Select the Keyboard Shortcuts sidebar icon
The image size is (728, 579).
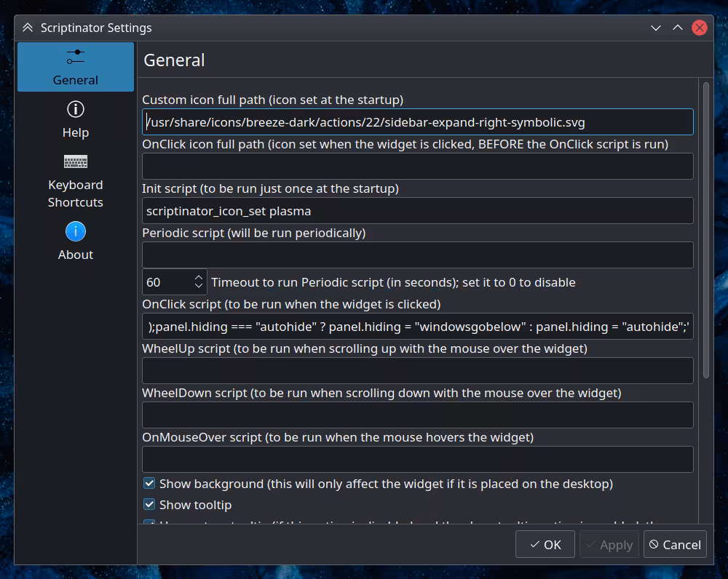click(x=76, y=161)
